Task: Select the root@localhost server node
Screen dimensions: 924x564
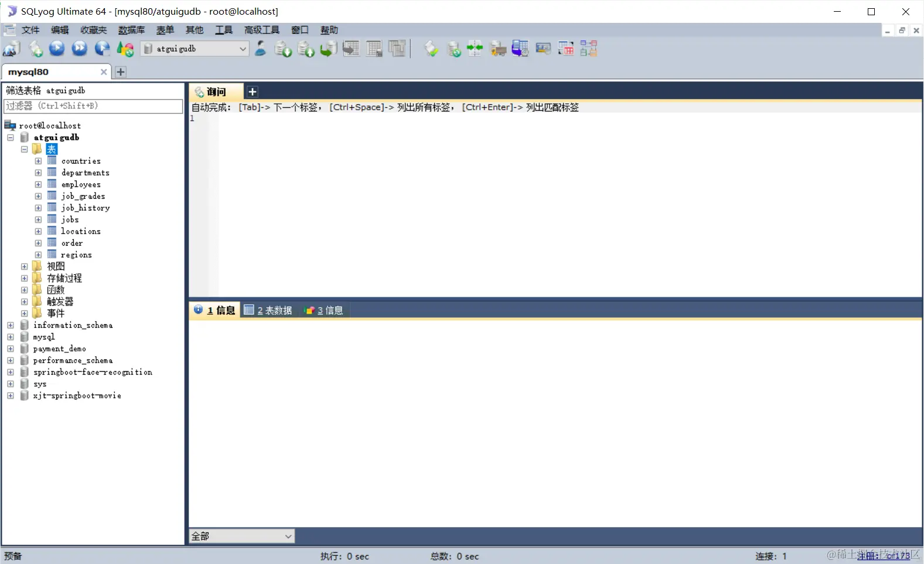Action: pos(50,125)
